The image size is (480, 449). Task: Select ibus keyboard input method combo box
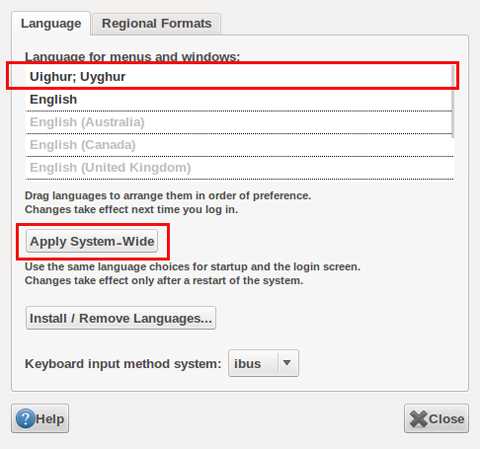263,363
